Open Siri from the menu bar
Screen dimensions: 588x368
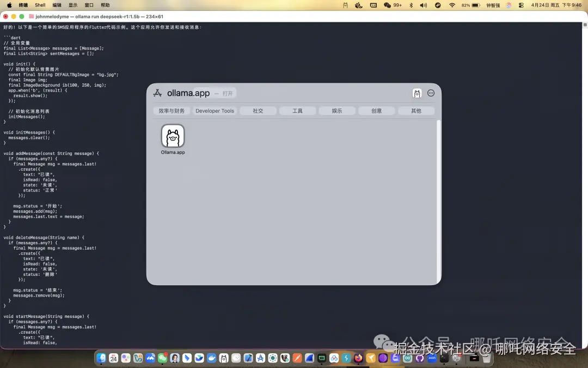[x=509, y=5]
